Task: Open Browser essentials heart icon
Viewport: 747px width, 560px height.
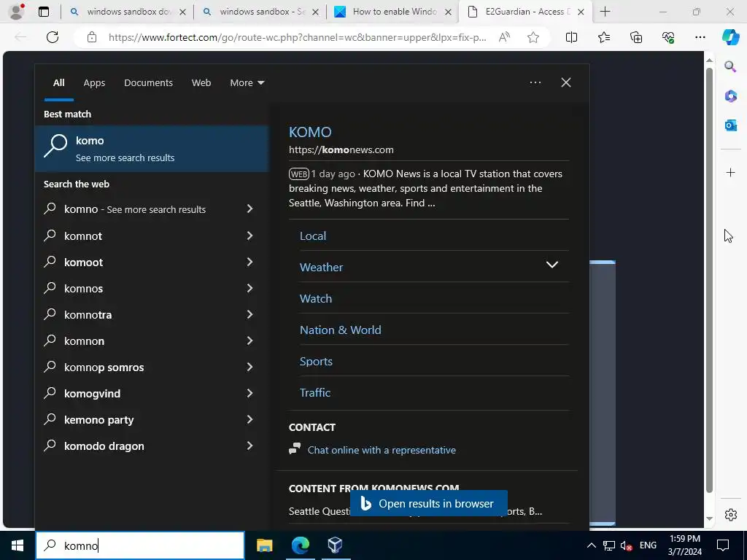Action: [x=668, y=37]
